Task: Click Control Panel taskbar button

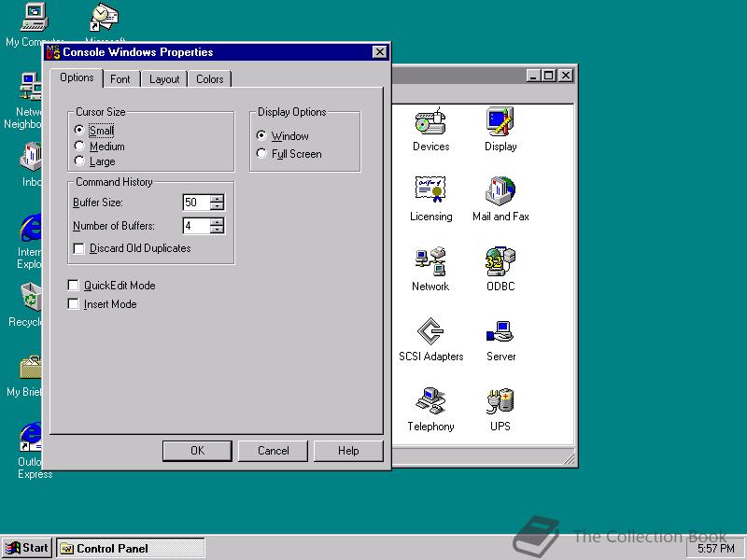Action: click(x=131, y=549)
